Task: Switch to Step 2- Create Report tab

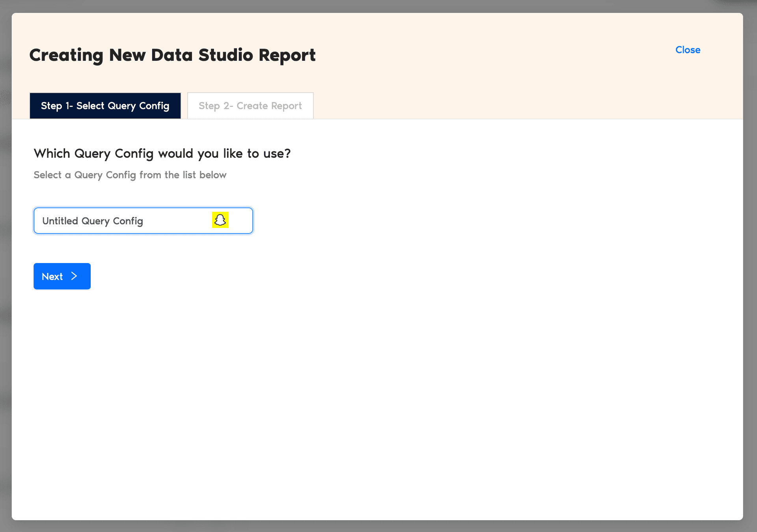Action: 250,106
